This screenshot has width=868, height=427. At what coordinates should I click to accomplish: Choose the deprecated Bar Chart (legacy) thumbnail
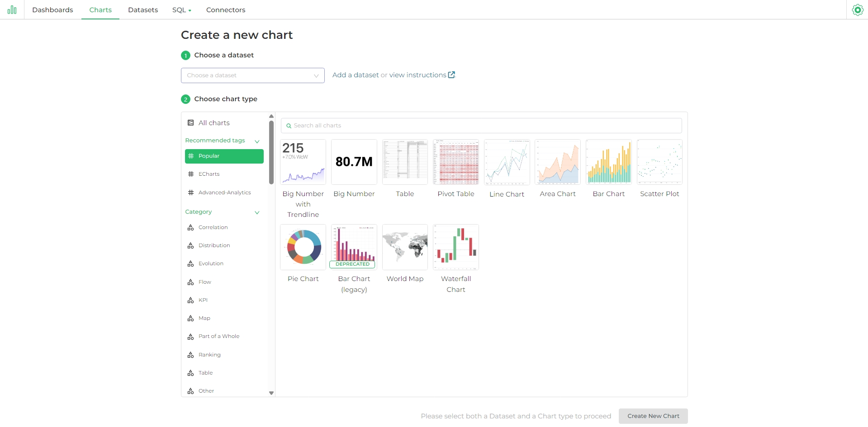click(x=354, y=247)
